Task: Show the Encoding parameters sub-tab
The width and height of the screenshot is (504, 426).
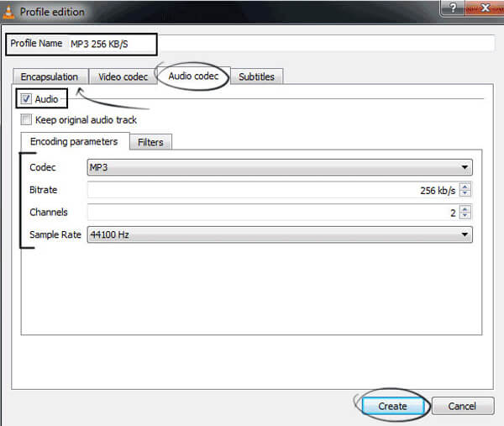Action: tap(74, 142)
